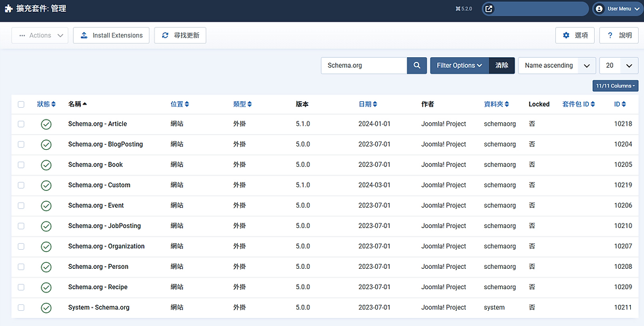Click the Schema.org - Article name
This screenshot has height=326, width=644.
tap(97, 124)
